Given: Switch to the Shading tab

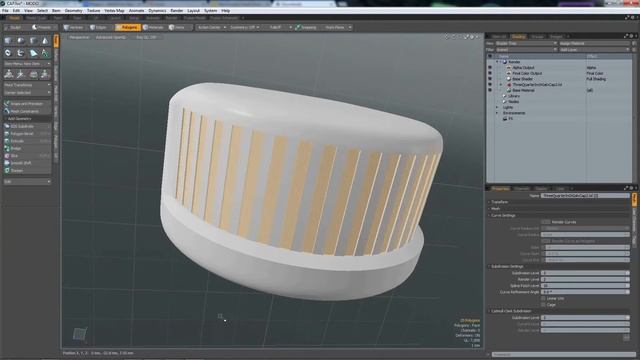Looking at the screenshot, I should click(518, 36).
